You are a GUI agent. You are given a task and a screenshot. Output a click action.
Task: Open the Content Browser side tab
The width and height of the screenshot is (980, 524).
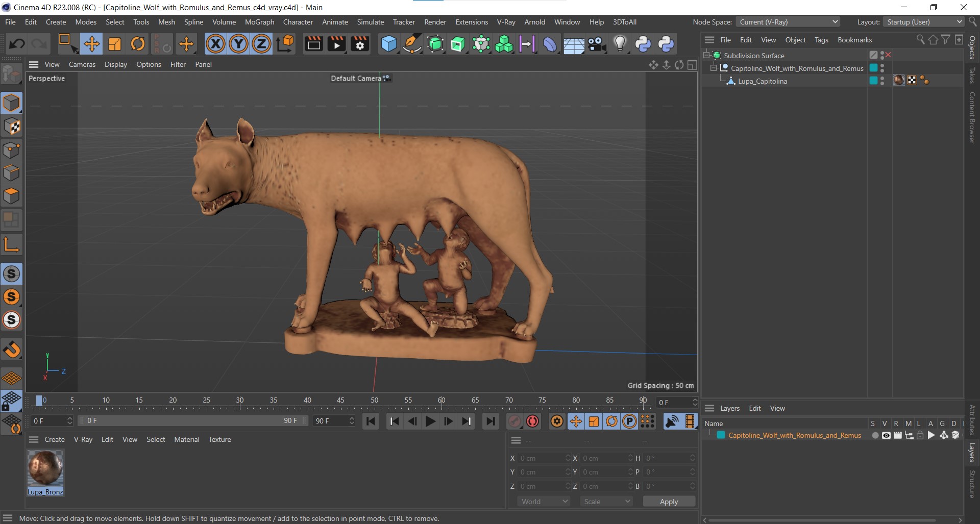[x=972, y=117]
